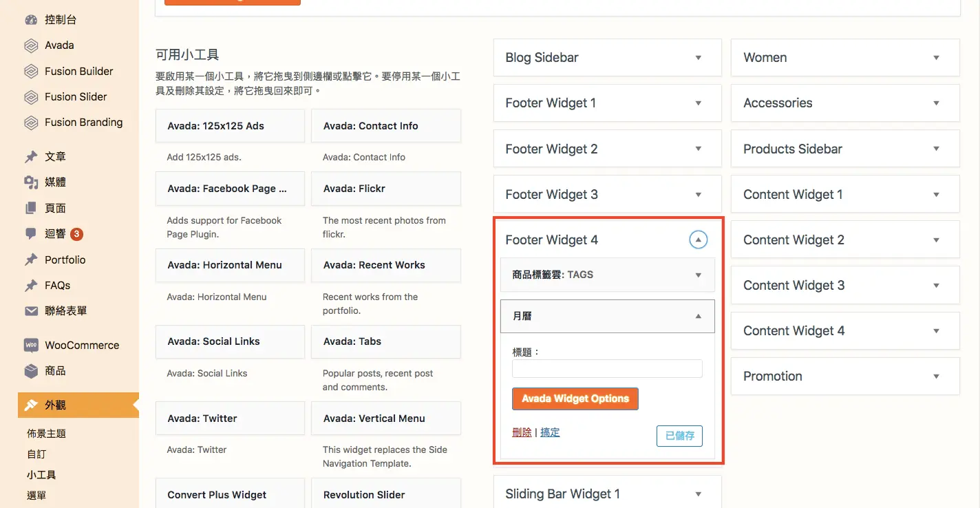Click the 搞定 link in 月曆 widget
This screenshot has width=980, height=508.
(550, 432)
